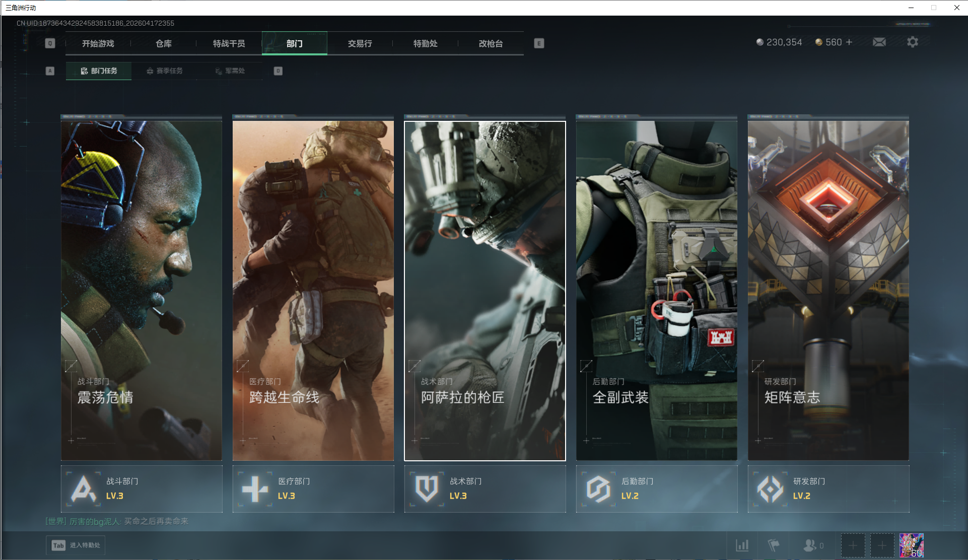Click the 开始游戏 menu item

98,44
